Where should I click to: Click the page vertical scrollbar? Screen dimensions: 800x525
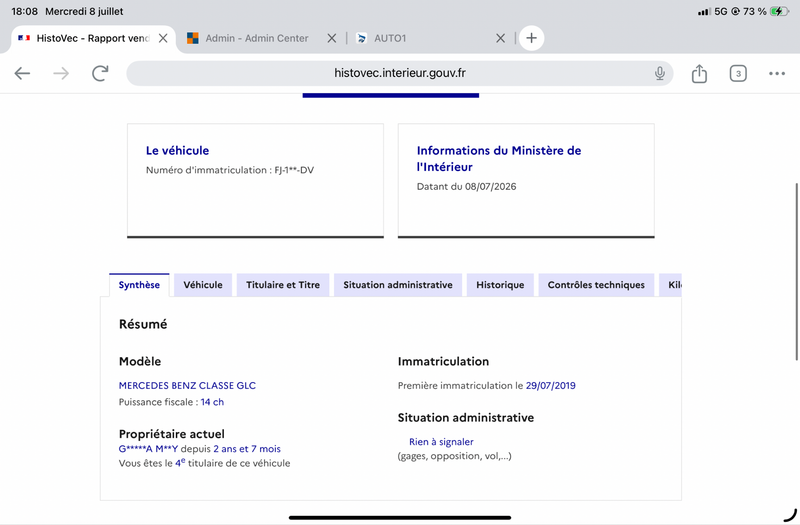[797, 272]
